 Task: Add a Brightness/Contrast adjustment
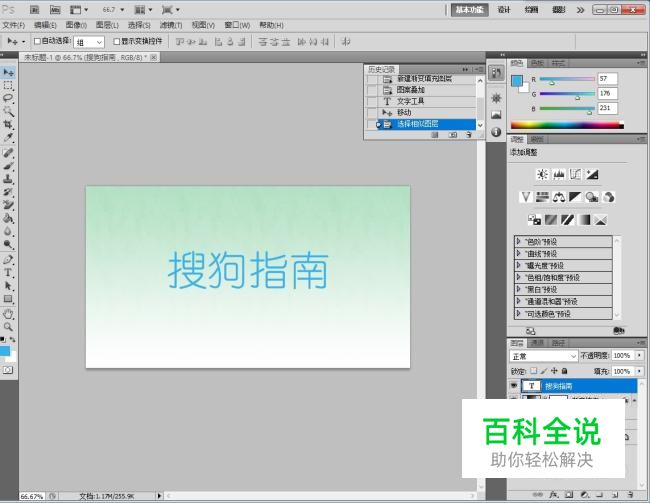point(542,174)
